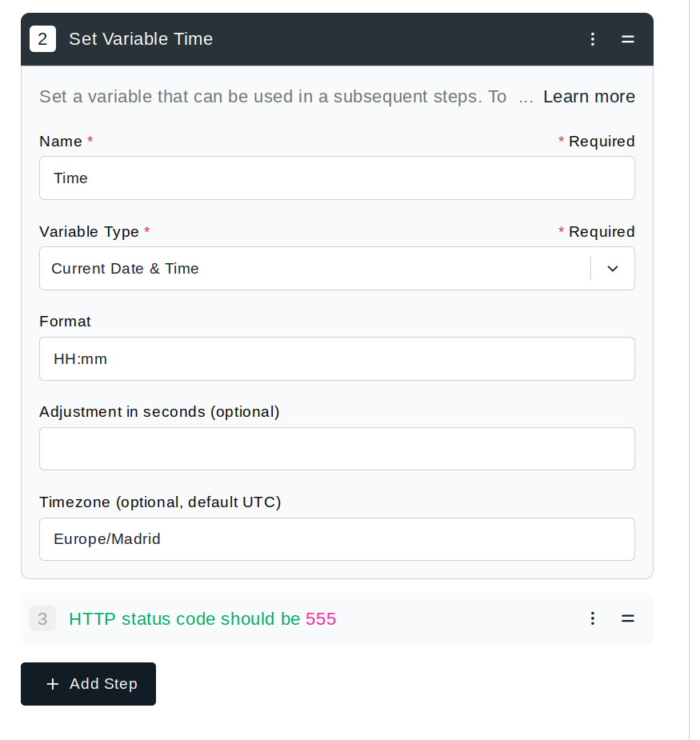
Task: Click the Format field showing HH:mm
Action: [337, 358]
